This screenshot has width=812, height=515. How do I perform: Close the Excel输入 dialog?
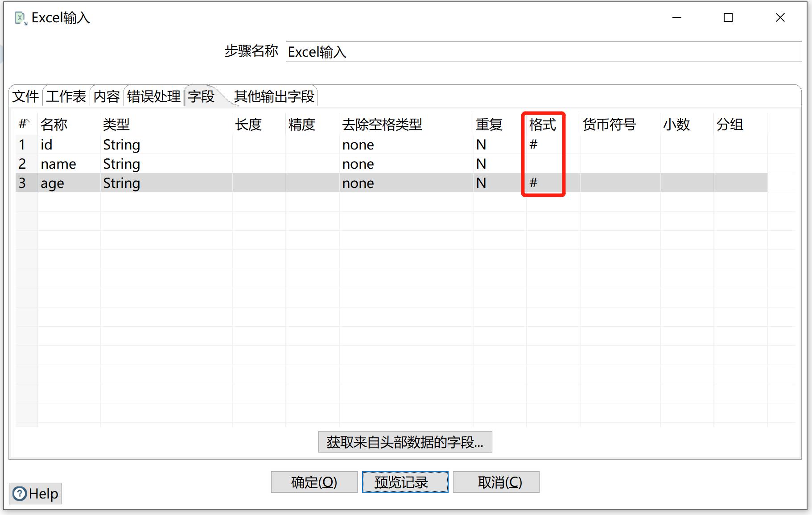pos(780,17)
